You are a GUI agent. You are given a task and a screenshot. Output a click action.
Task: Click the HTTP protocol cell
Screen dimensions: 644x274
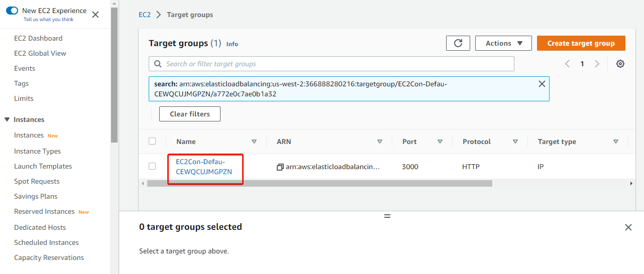pyautogui.click(x=471, y=167)
